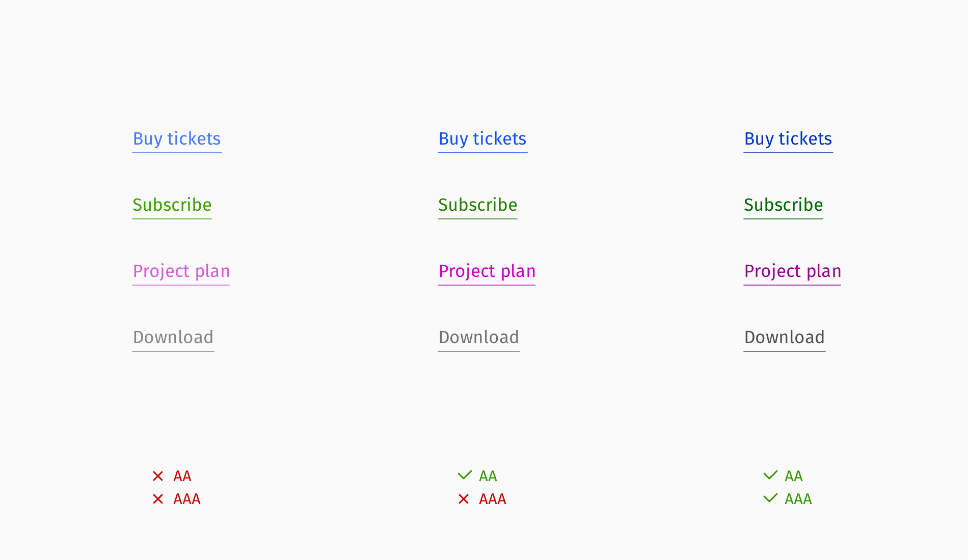
Task: Click the green AAA label in right column
Action: 798,499
